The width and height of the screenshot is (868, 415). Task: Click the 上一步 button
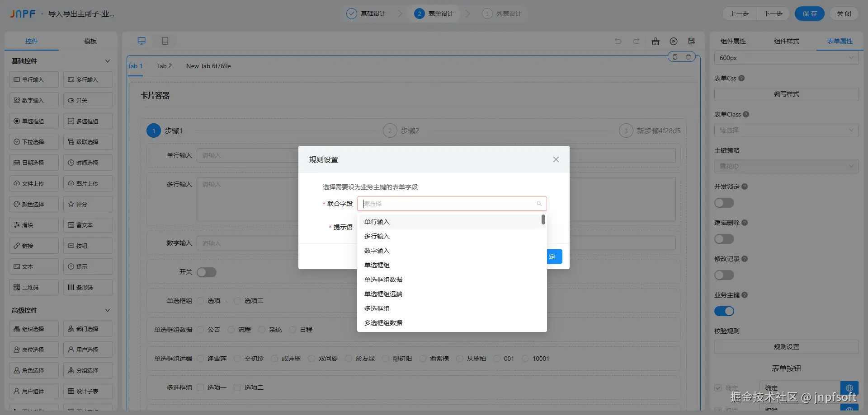[739, 14]
